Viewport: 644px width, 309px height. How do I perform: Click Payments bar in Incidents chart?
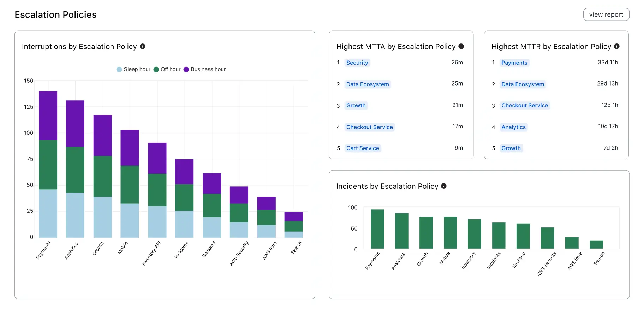click(x=377, y=229)
